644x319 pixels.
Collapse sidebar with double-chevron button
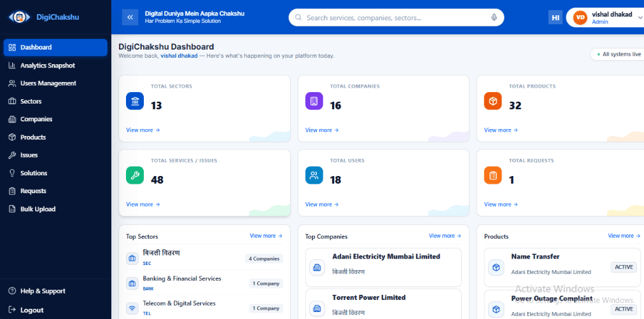pos(130,17)
